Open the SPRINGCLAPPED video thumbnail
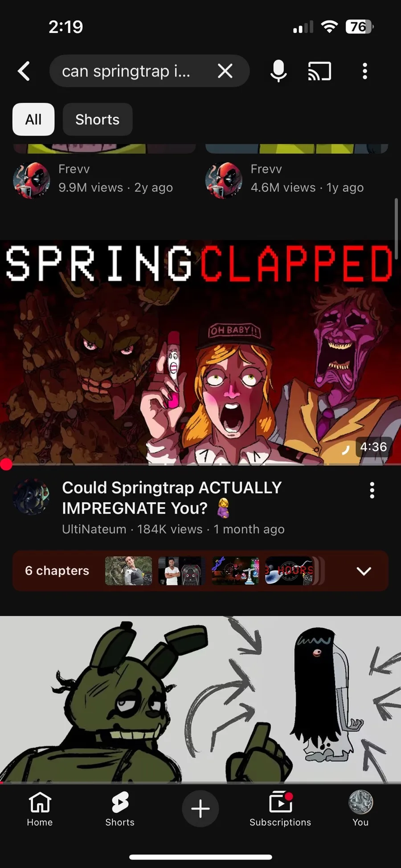Screen dimensions: 401x868 (x=200, y=353)
